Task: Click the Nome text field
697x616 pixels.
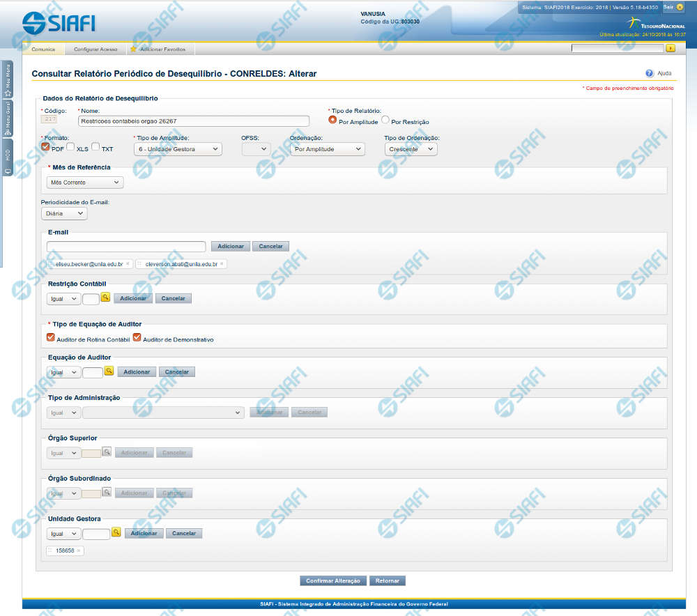Action: point(193,121)
